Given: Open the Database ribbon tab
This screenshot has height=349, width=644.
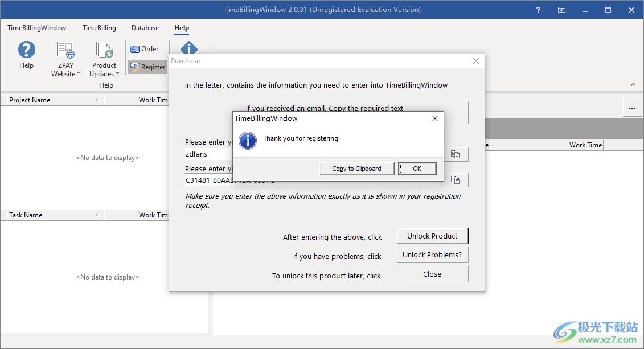Looking at the screenshot, I should pos(145,28).
